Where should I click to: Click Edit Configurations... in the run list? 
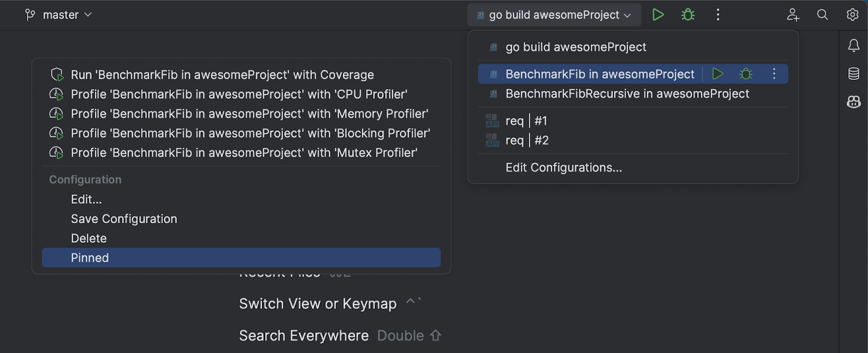click(564, 168)
